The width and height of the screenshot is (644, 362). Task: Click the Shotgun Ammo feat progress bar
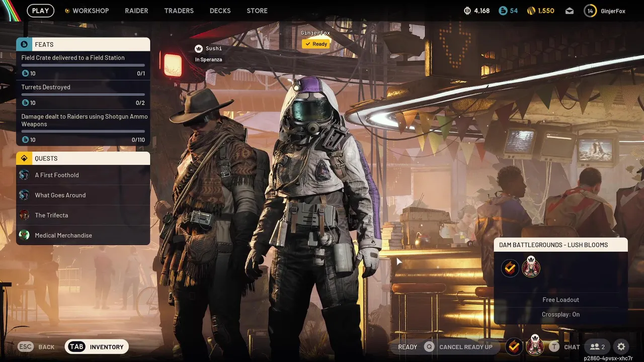83,131
